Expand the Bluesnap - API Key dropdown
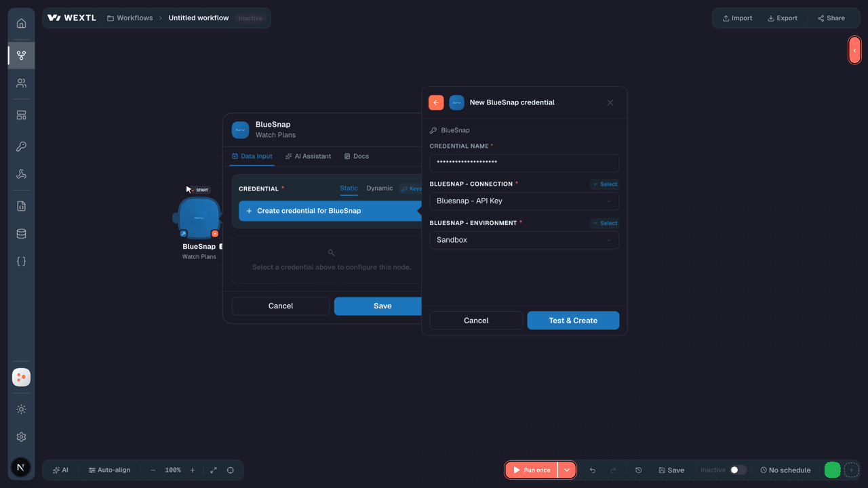Screen dimensions: 868x488 (524, 201)
